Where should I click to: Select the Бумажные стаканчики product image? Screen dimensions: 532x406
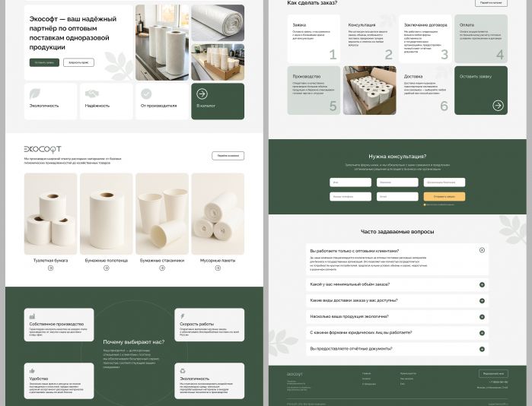(x=162, y=214)
